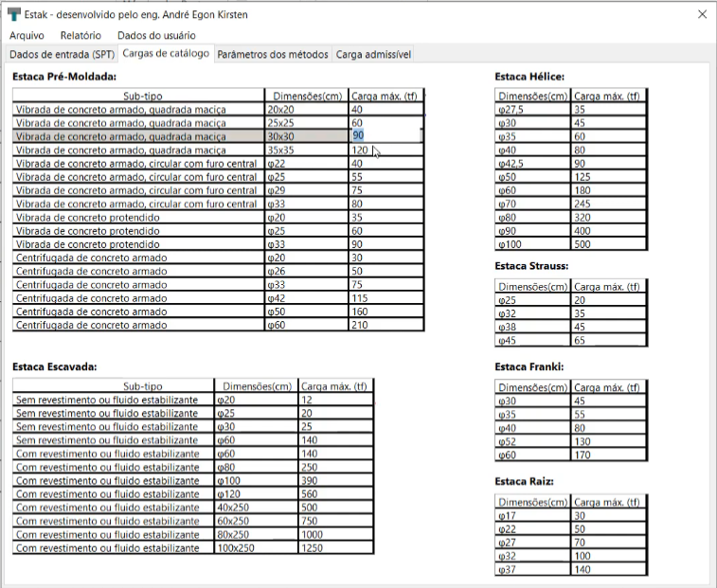This screenshot has height=588, width=717.
Task: Click dimension 40x250 in Escavada table
Action: point(256,508)
